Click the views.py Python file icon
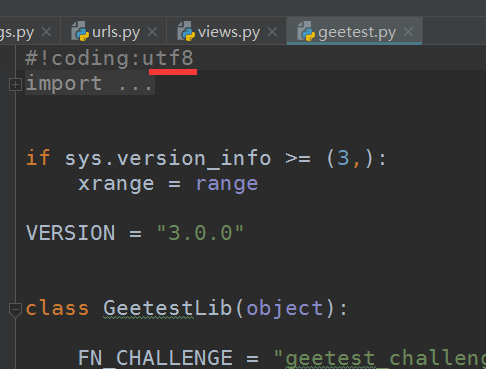Viewport: 486px width, 369px height. coord(186,31)
